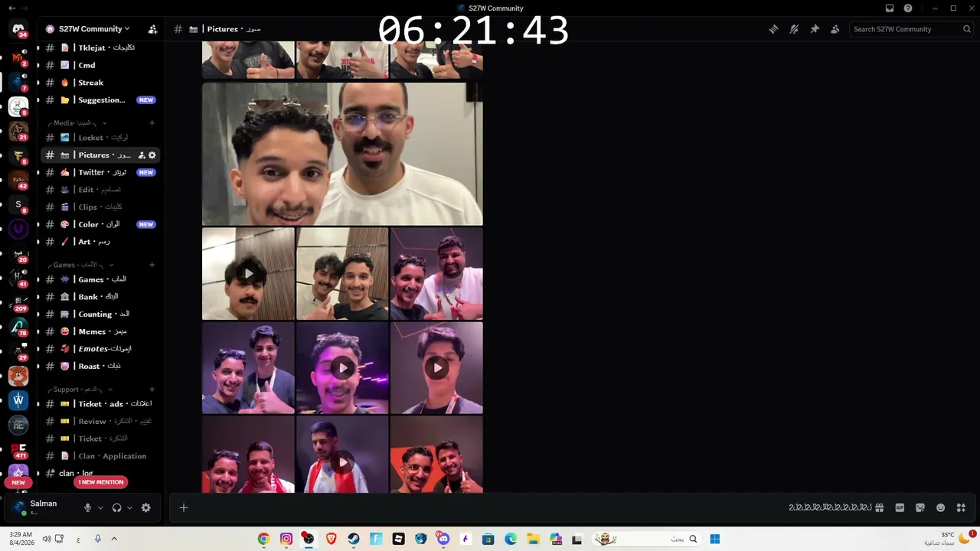Screen dimensions: 980x551
Task: Open the emoji picker
Action: click(x=940, y=507)
